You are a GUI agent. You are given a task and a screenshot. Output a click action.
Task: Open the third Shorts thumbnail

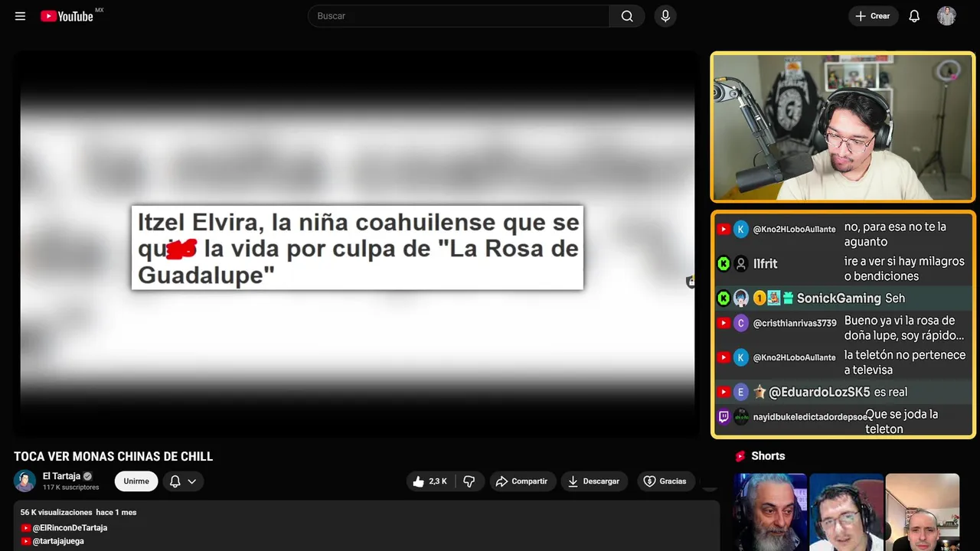922,512
